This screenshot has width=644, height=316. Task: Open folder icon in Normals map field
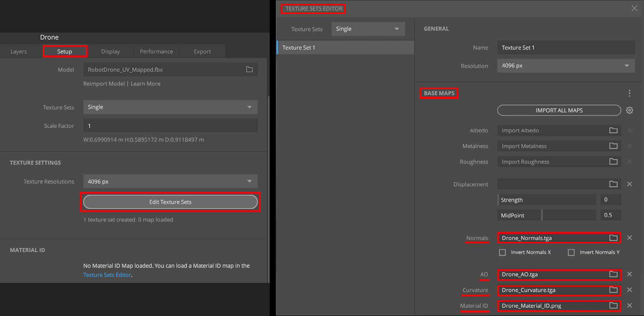(613, 238)
